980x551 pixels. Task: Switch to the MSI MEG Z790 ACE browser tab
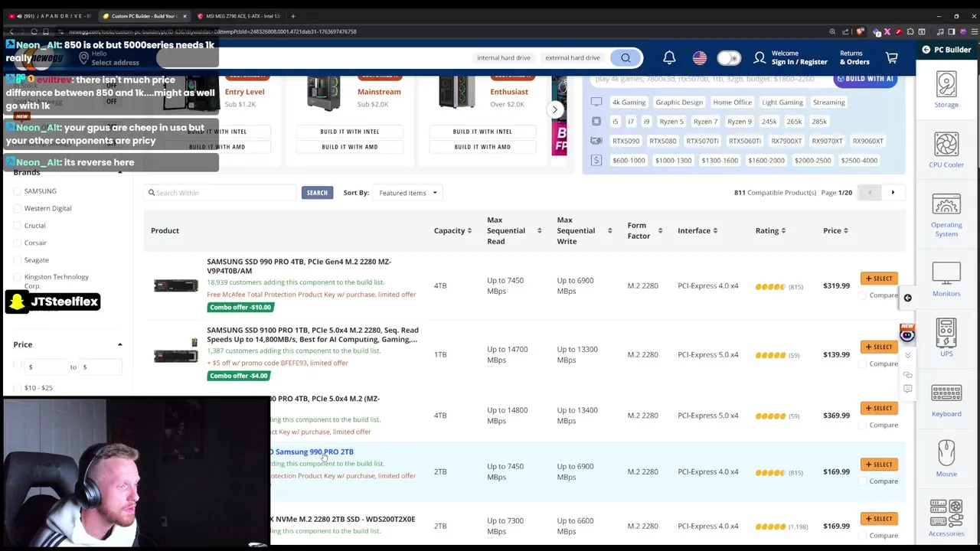[x=239, y=16]
